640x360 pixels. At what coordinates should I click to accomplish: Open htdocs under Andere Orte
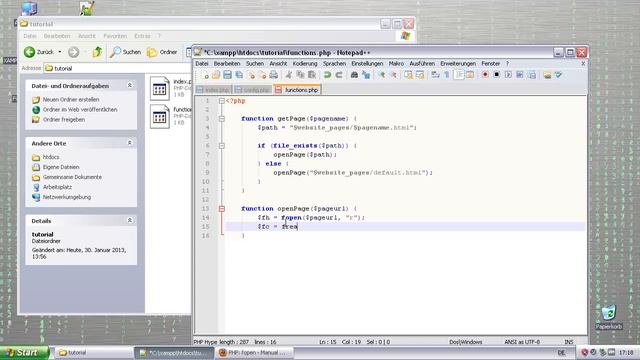point(51,157)
